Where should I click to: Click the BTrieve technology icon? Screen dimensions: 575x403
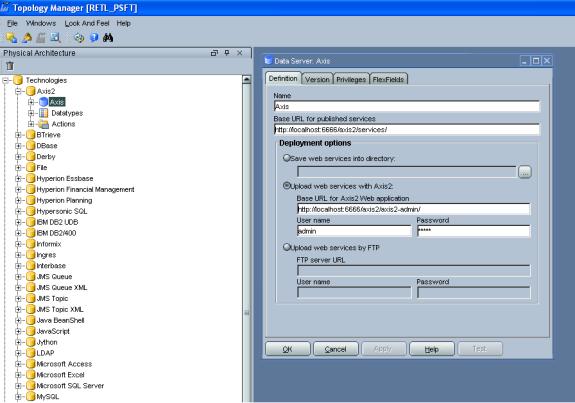pos(31,135)
